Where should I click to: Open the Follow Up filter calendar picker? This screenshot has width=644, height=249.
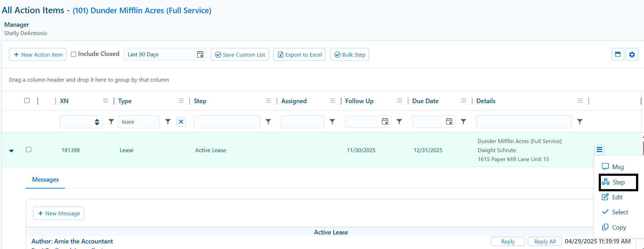(385, 122)
